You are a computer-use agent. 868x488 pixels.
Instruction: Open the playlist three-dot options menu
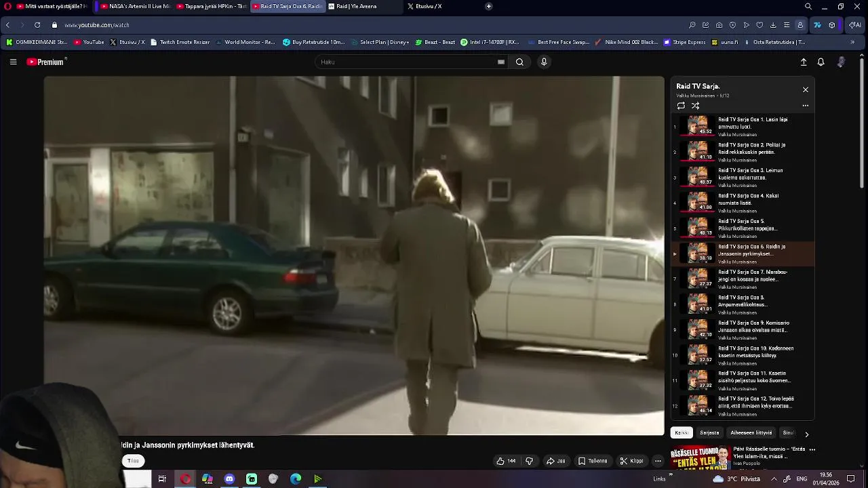pos(806,106)
